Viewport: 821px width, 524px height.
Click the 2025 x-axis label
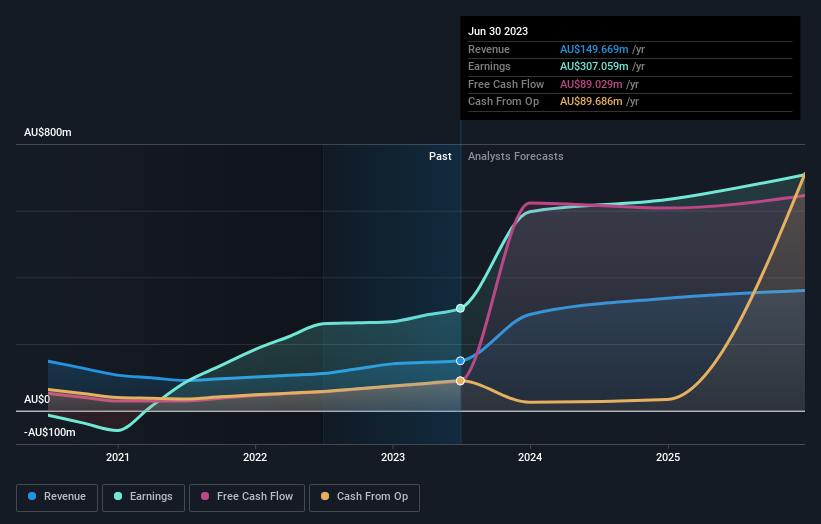click(x=668, y=457)
